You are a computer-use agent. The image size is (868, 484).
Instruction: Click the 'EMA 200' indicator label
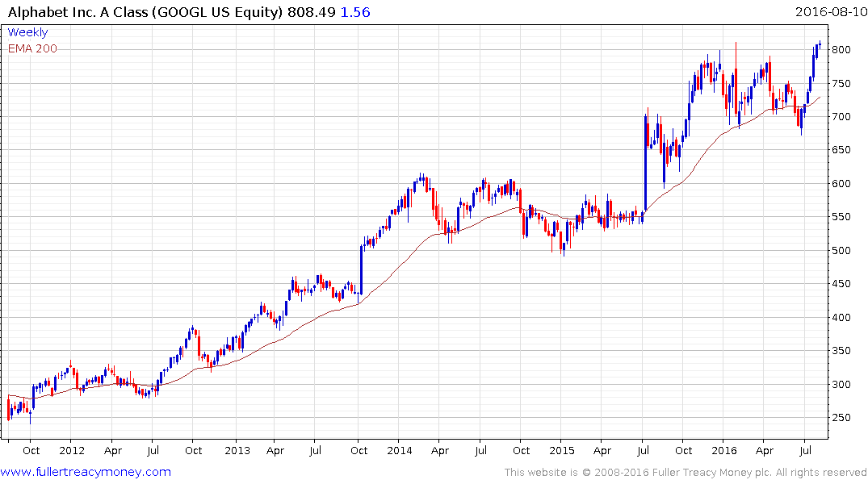pos(32,48)
